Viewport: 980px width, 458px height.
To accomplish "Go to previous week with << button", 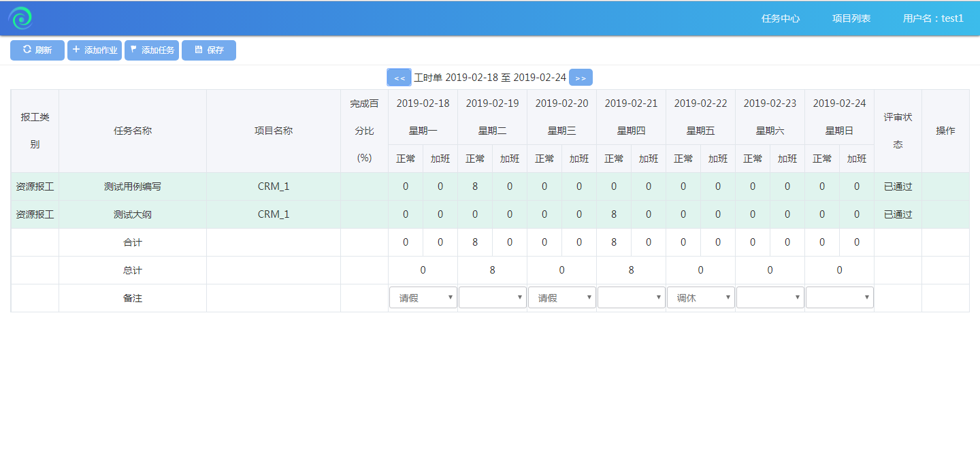I will tap(399, 78).
